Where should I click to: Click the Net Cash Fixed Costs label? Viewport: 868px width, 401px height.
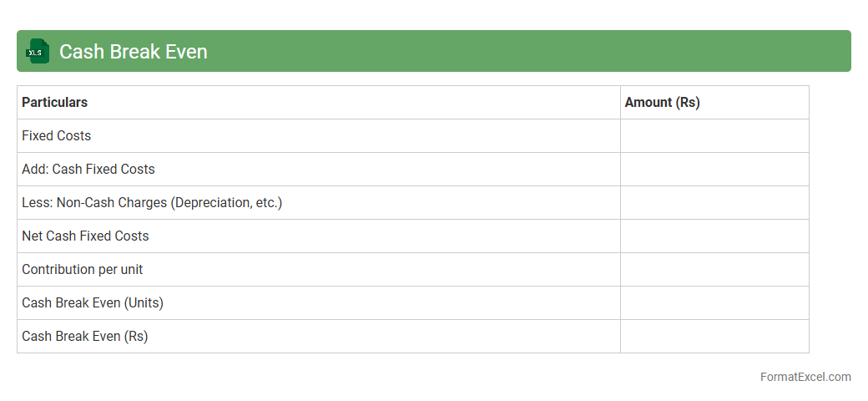pos(85,236)
